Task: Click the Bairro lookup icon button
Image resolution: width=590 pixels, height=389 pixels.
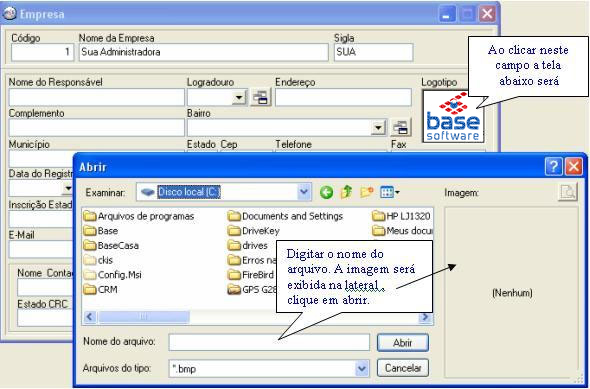Action: tap(401, 128)
